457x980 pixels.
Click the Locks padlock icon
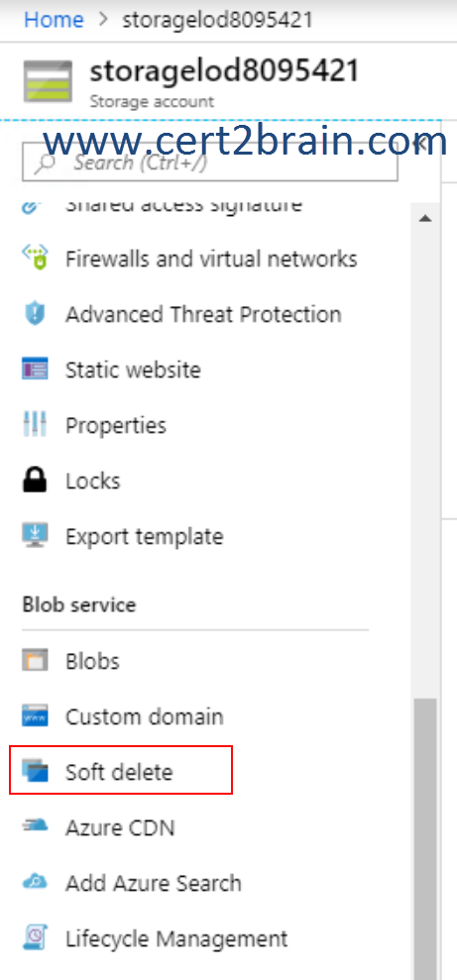click(35, 481)
